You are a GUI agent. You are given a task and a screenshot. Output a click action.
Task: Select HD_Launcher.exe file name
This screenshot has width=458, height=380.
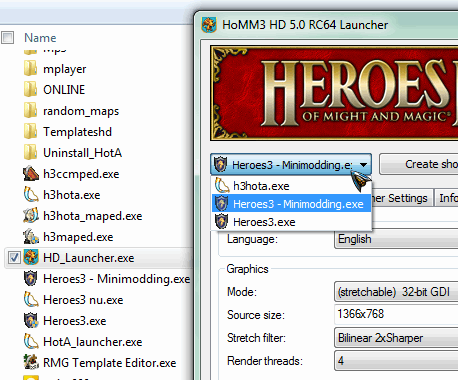[89, 258]
